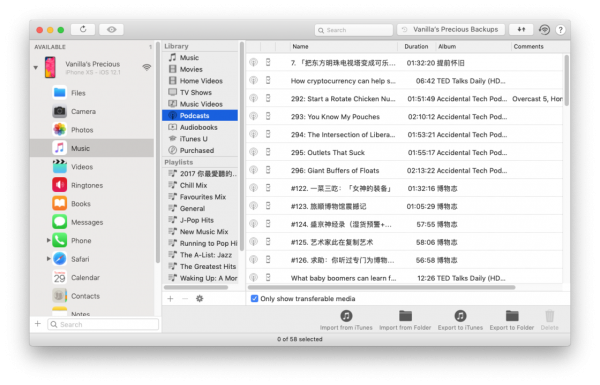Open the General playlist
The height and width of the screenshot is (385, 600).
coord(200,209)
